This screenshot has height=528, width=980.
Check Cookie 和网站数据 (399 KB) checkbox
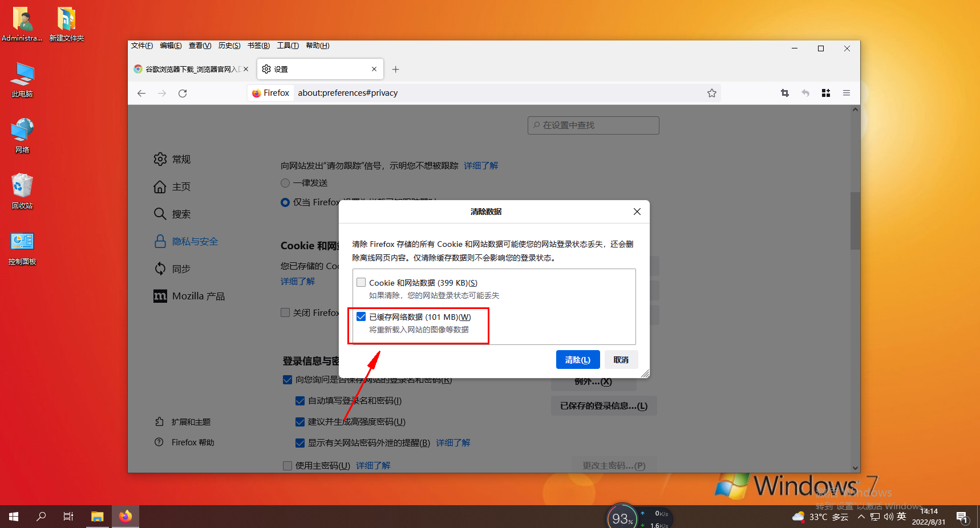(361, 282)
